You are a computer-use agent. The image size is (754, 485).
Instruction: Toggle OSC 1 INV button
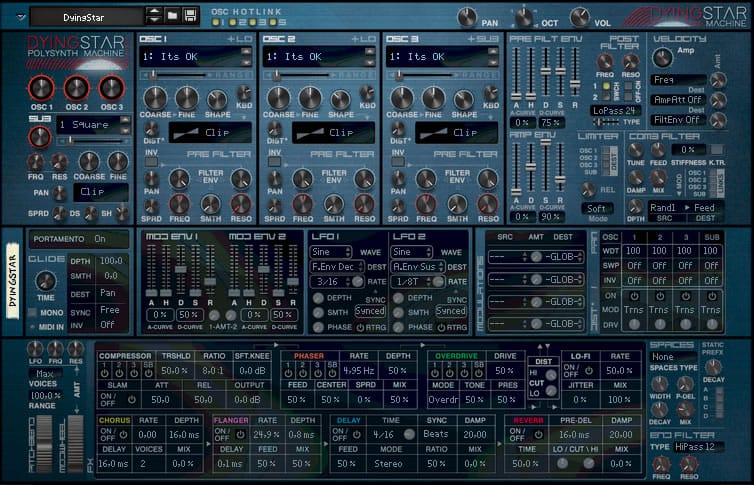(151, 162)
